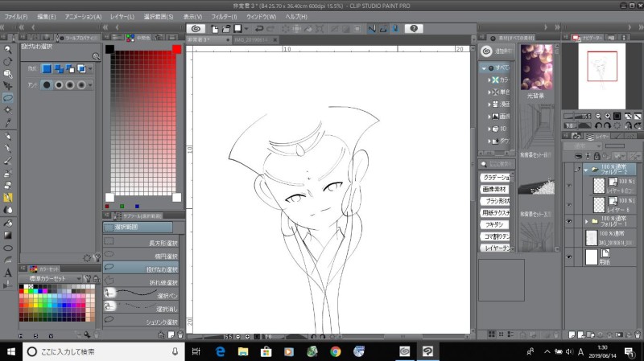Select the Lasso selection tool
Screen dimensions: 644x361
(x=7, y=98)
